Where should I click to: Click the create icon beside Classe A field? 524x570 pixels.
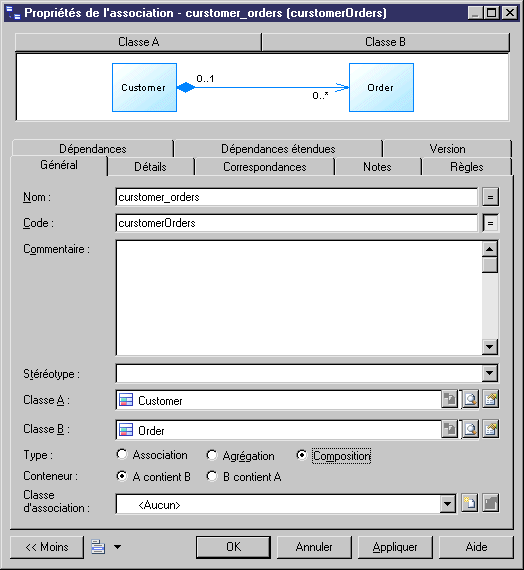(449, 400)
